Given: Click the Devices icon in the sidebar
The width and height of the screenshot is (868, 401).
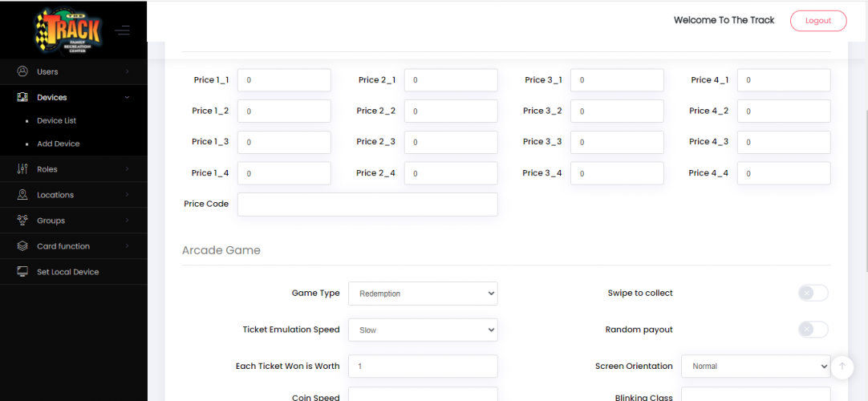Looking at the screenshot, I should [22, 97].
